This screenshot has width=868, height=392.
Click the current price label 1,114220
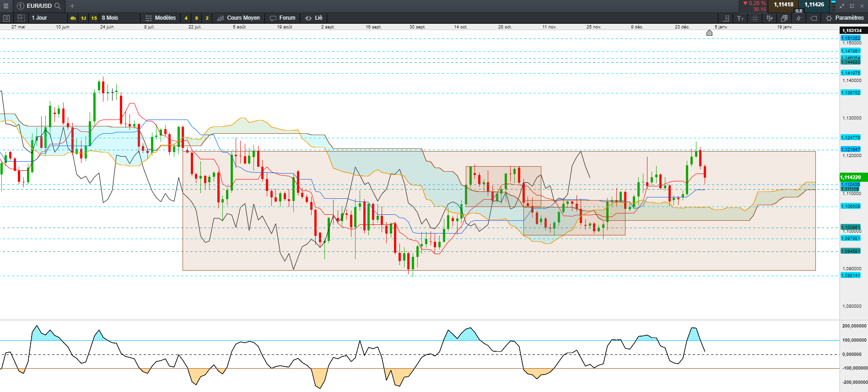(853, 177)
